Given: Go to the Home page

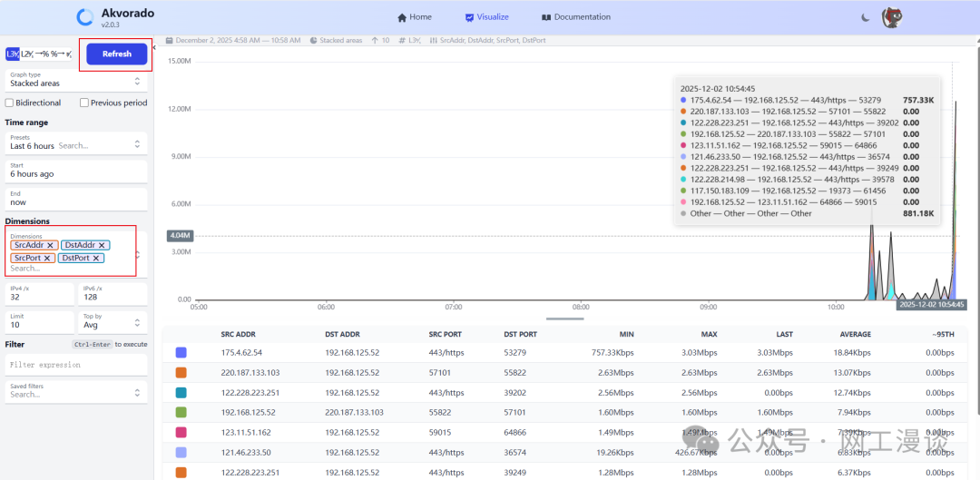Looking at the screenshot, I should click(415, 17).
